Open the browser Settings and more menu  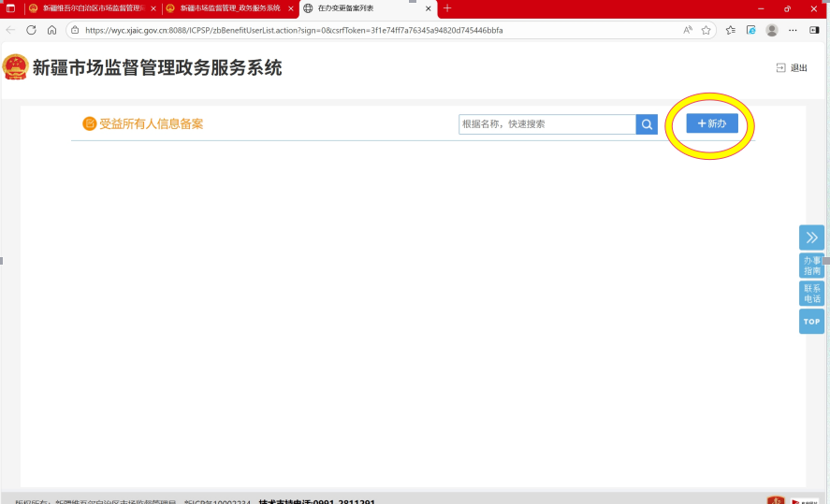[794, 30]
